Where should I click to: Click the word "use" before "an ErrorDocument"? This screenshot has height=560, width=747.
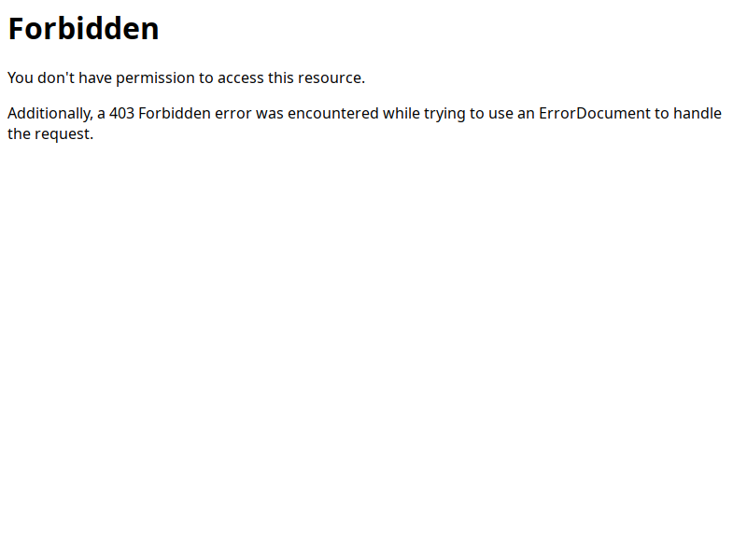pyautogui.click(x=500, y=114)
